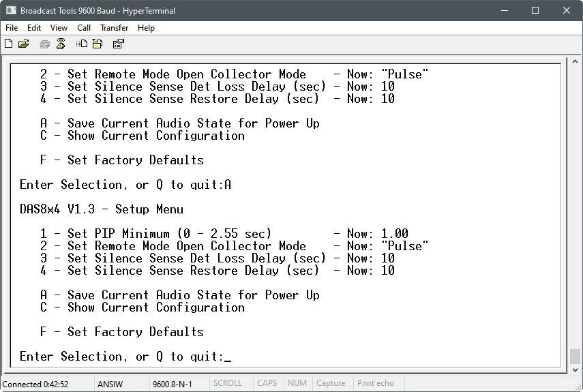Open the Edit menu
This screenshot has width=583, height=392.
[34, 28]
